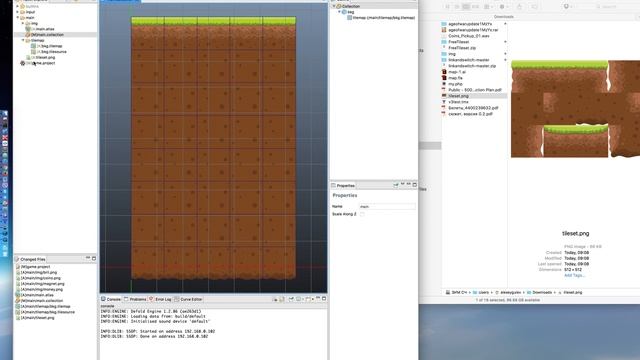This screenshot has height=360, width=640.
Task: Select main/img/money.png in Changed Files
Action: [39, 289]
